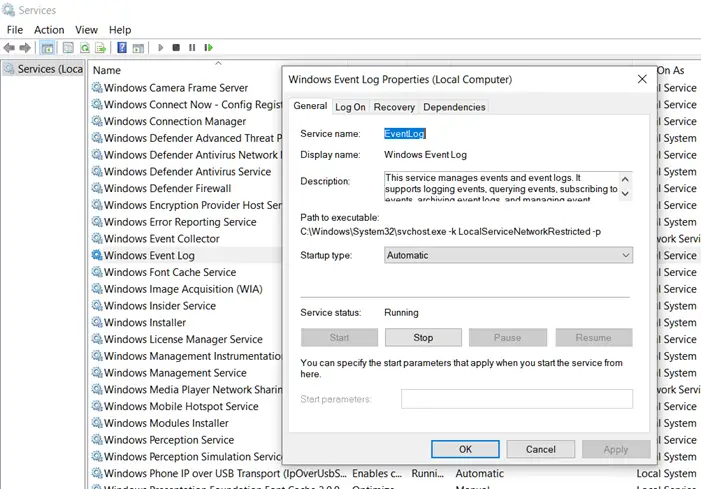Open the Startup type dropdown

[508, 255]
